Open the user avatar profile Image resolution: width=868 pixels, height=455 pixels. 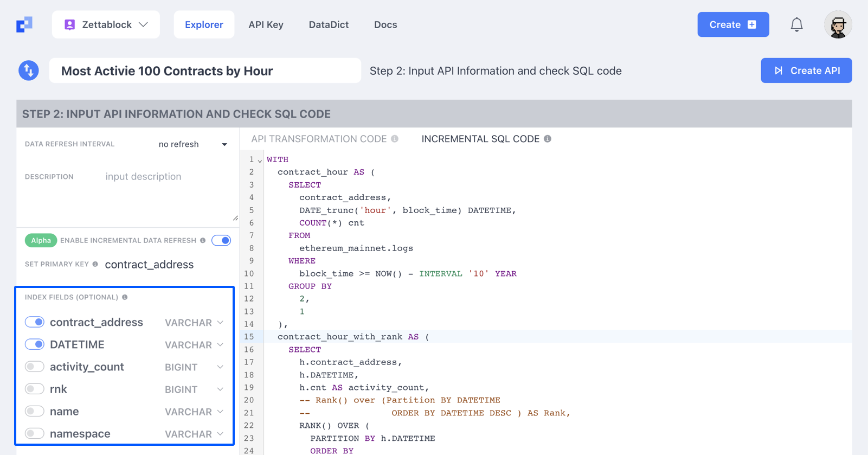pyautogui.click(x=838, y=24)
